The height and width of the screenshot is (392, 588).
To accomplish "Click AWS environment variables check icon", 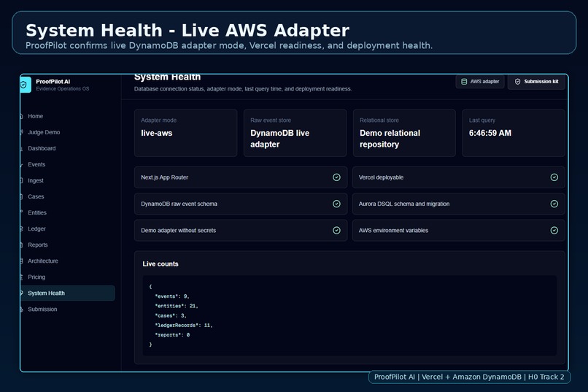I will [554, 231].
